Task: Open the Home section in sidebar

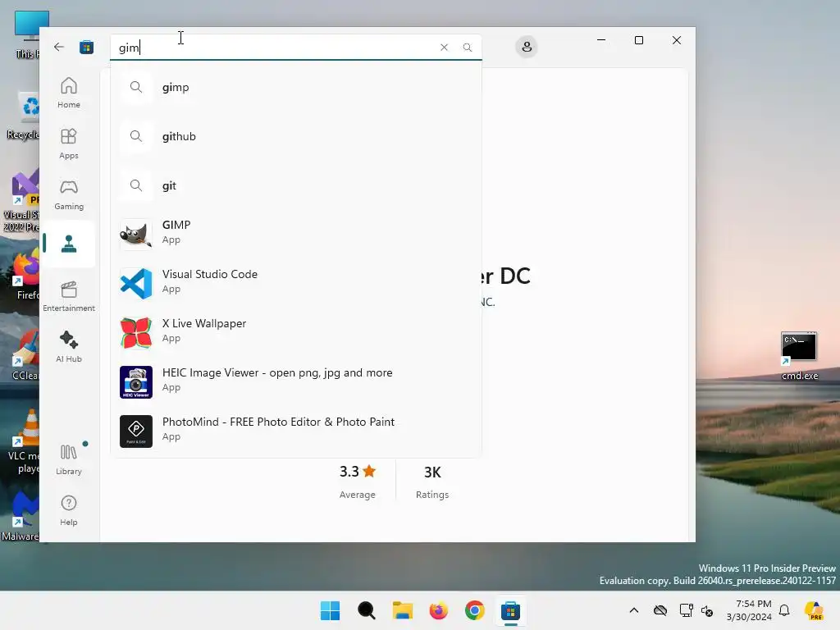Action: (69, 93)
